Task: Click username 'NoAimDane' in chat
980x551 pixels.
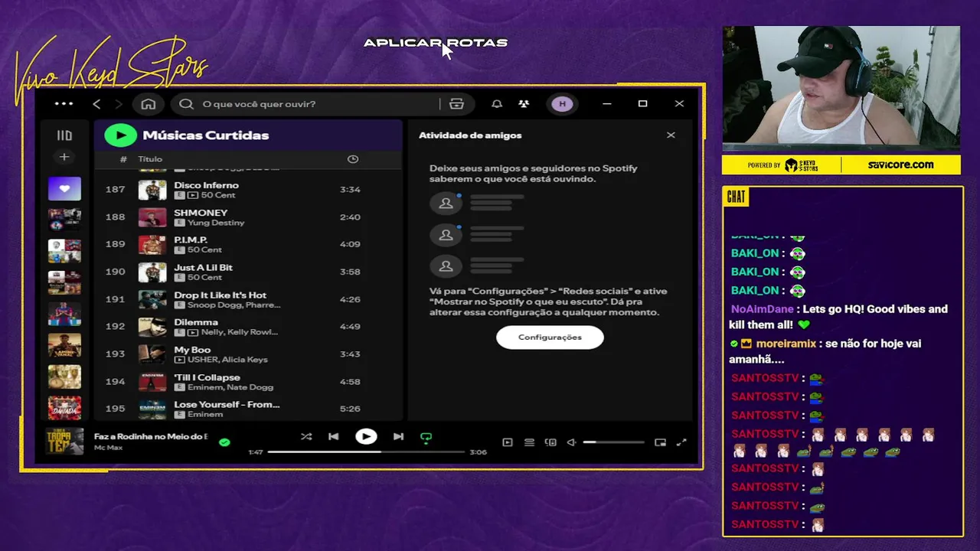Action: pos(762,309)
